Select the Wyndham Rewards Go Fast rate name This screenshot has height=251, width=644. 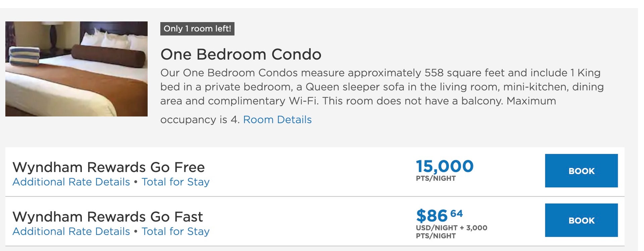click(x=107, y=216)
